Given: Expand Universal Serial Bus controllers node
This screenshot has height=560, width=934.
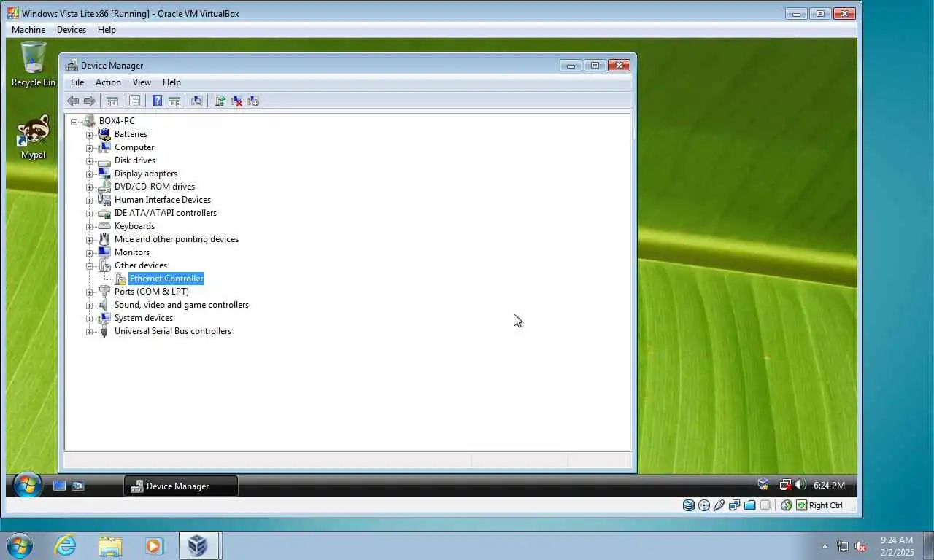Looking at the screenshot, I should pyautogui.click(x=89, y=332).
